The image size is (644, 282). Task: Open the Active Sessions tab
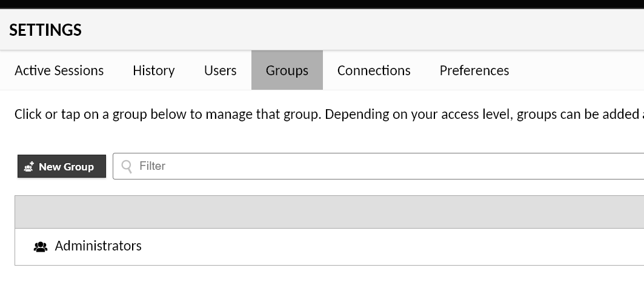pyautogui.click(x=59, y=70)
